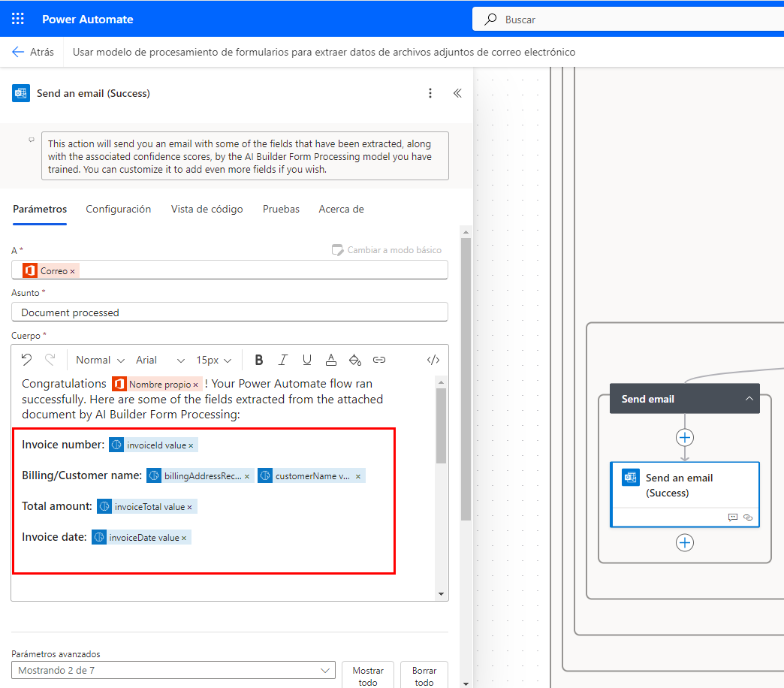Click the Outlook icon beside Send an email title
This screenshot has width=784, height=688.
(20, 93)
